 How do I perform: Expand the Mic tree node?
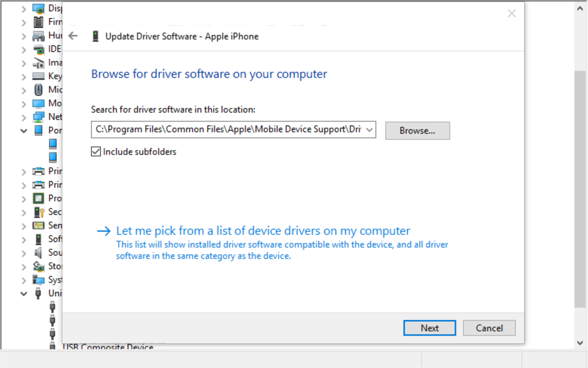pos(24,90)
